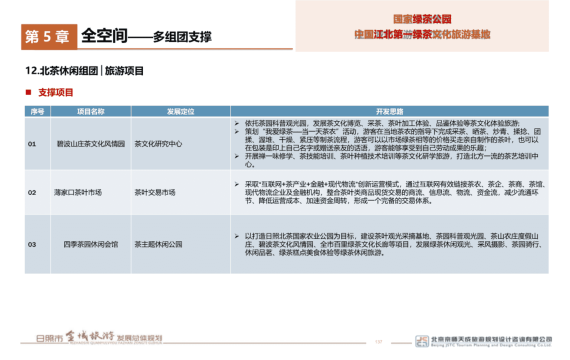Click the red square bullet beside 支撑项目
The image size is (570, 360).
[x=28, y=92]
